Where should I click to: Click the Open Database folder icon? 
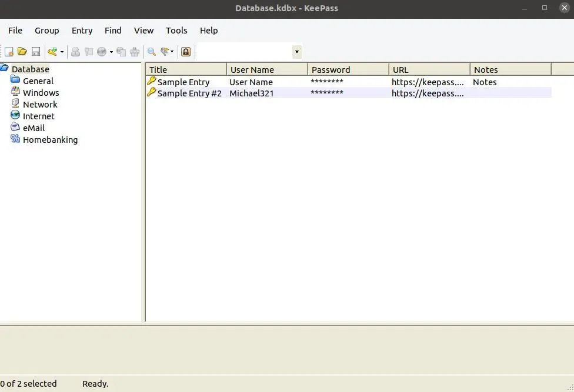point(22,52)
